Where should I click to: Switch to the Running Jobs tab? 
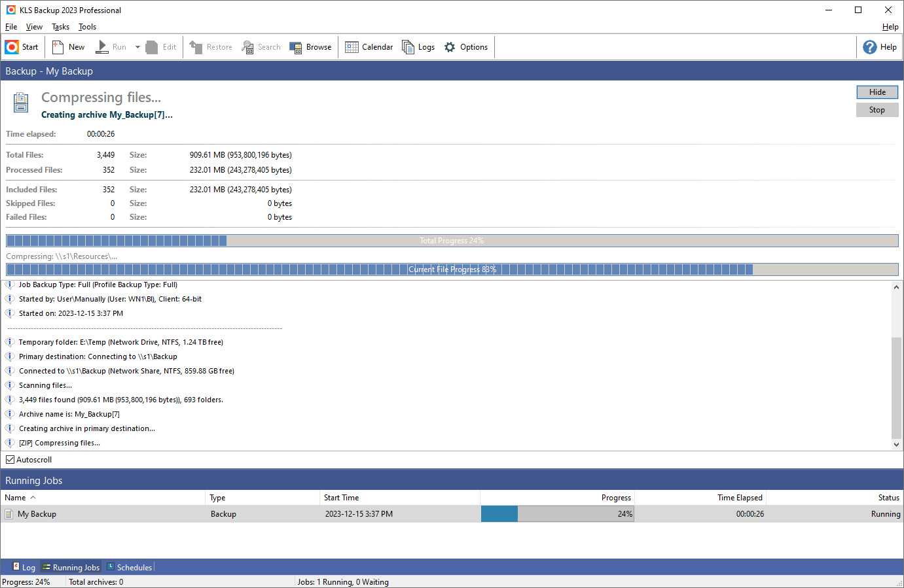click(x=71, y=567)
